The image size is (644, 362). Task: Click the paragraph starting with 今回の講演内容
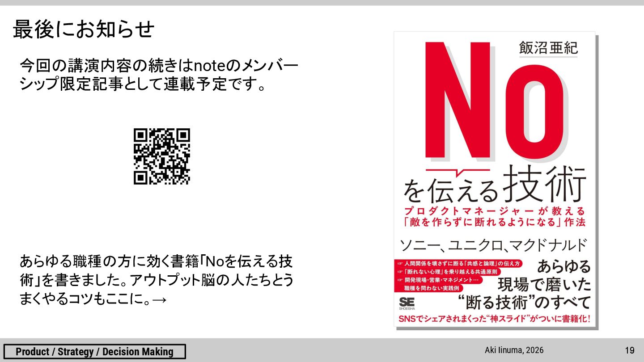point(159,75)
